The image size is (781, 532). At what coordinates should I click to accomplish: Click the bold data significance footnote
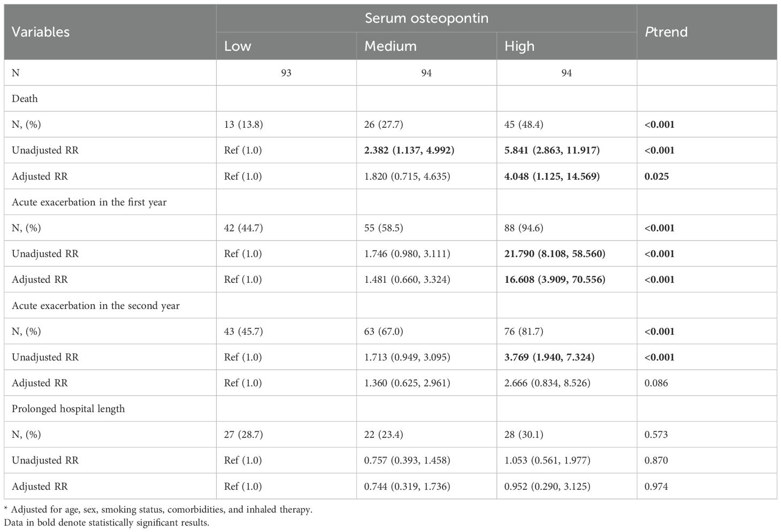click(x=106, y=522)
